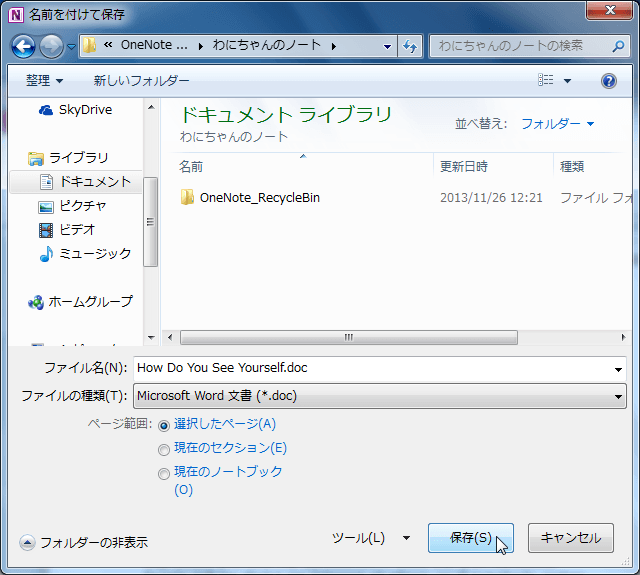The width and height of the screenshot is (640, 575).
Task: Click the キャンセル button
Action: click(571, 538)
